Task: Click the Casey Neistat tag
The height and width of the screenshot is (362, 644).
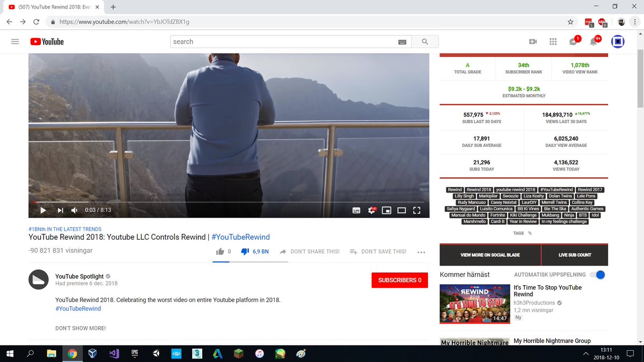Action: (503, 203)
